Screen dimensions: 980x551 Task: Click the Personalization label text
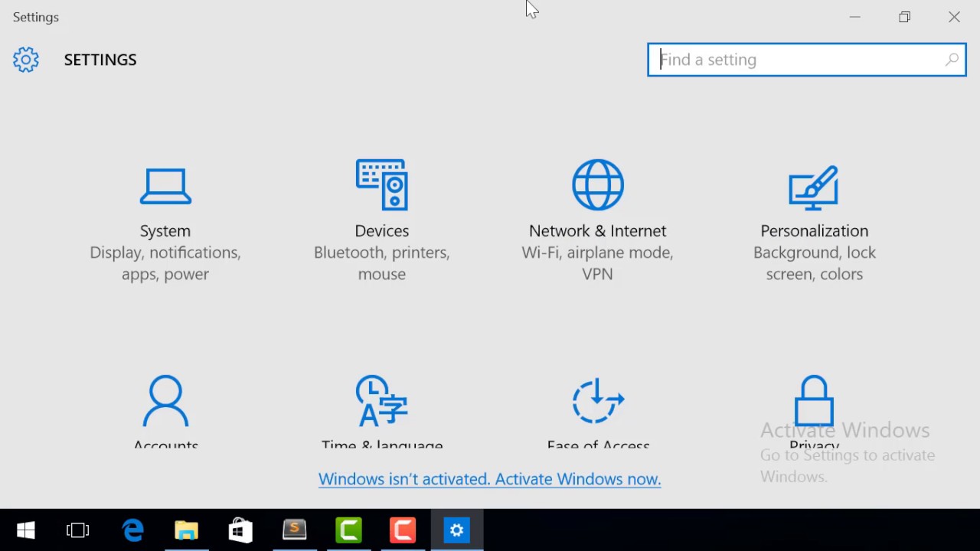(814, 231)
